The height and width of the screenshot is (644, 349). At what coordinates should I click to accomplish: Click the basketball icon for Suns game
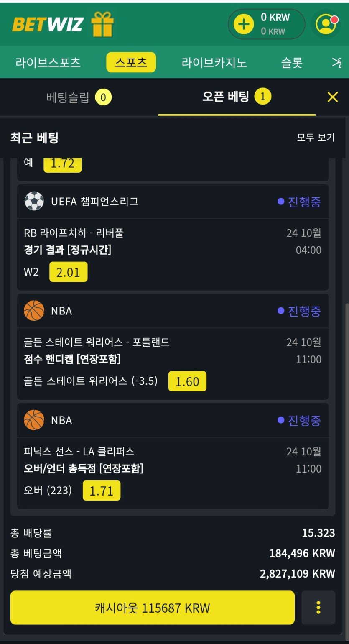[34, 420]
